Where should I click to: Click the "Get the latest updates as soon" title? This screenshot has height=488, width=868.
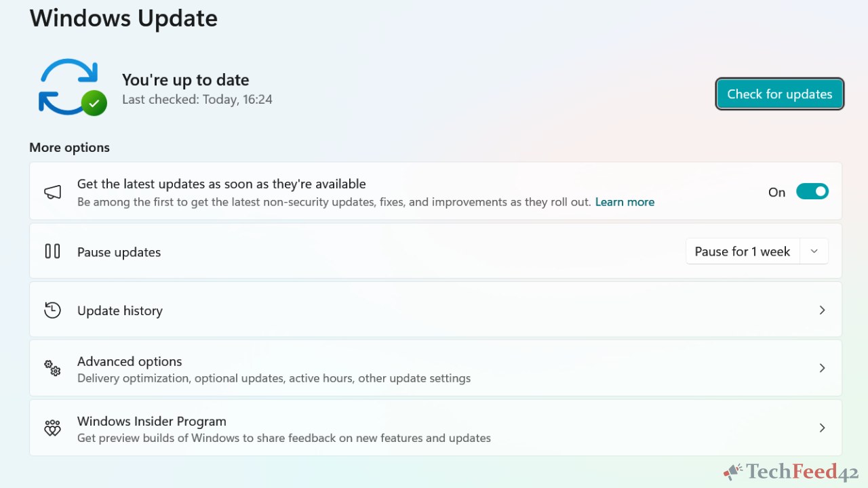(x=222, y=184)
